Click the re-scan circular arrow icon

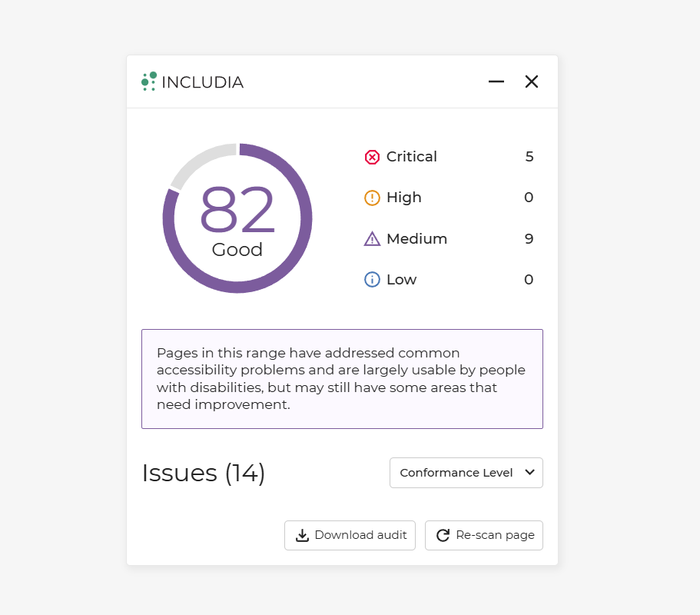443,535
